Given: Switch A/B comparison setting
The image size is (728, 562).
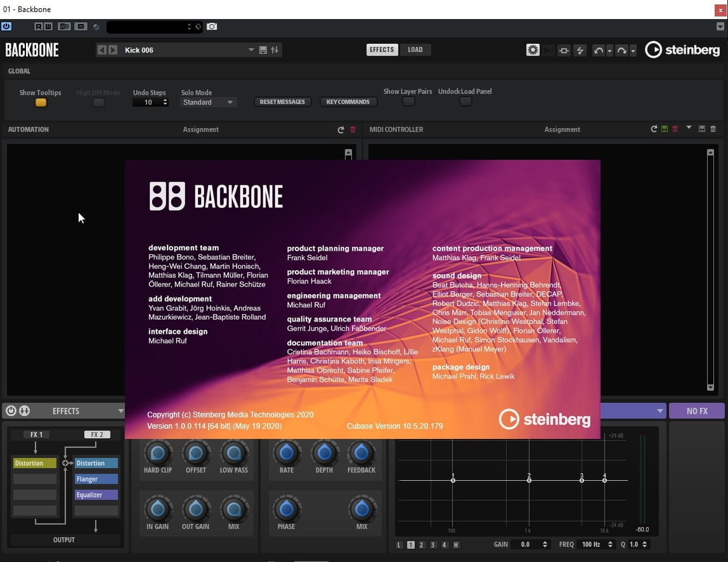Looking at the screenshot, I should [65, 27].
